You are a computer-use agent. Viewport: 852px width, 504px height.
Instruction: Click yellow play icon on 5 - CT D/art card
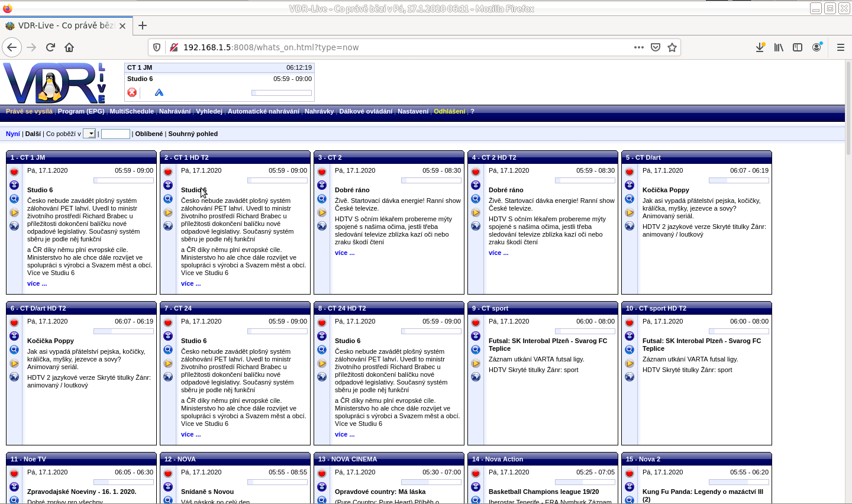point(630,212)
